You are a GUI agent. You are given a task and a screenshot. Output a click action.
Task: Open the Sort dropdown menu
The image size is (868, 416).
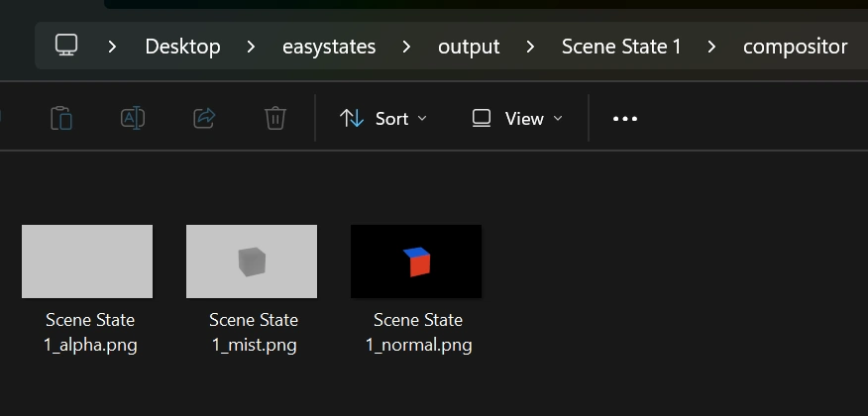click(x=383, y=119)
